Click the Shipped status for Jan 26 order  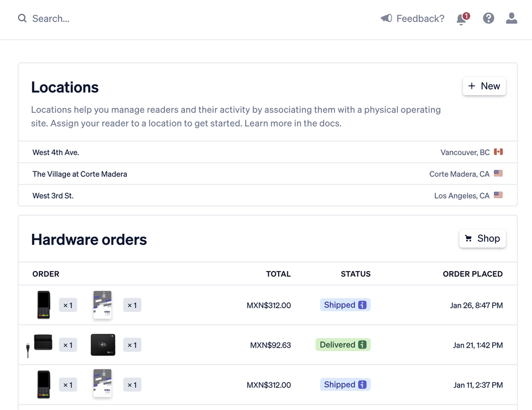click(x=345, y=305)
